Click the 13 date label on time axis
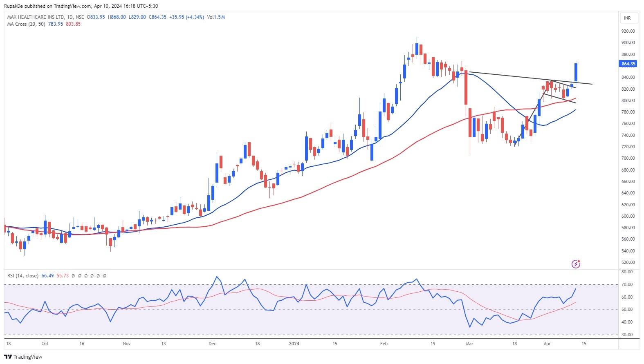The image size is (644, 364). pyautogui.click(x=163, y=344)
